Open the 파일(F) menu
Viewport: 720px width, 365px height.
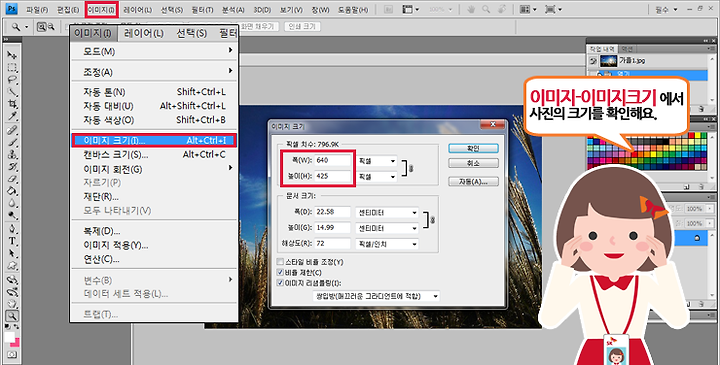37,10
